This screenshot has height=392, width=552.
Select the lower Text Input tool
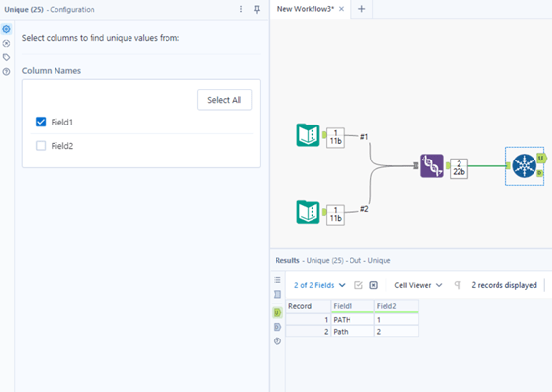(x=308, y=212)
